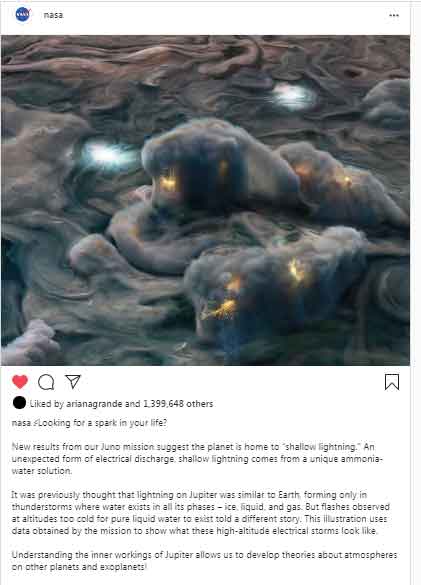Save post with bookmark icon
The height and width of the screenshot is (585, 421).
tap(392, 382)
